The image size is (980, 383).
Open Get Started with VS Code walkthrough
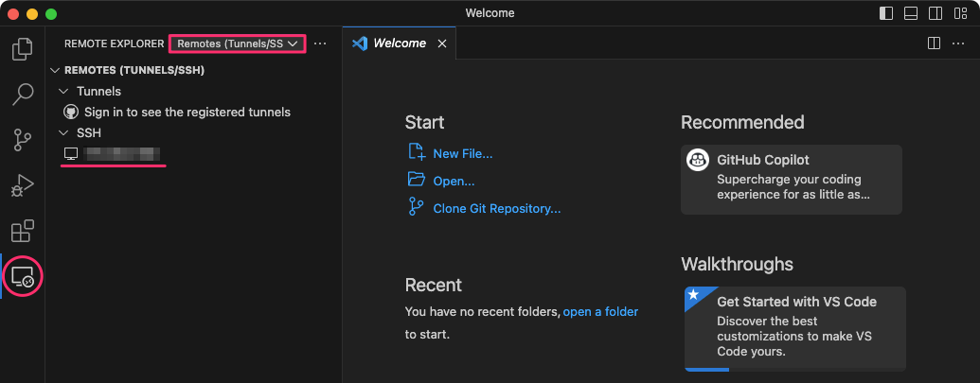795,329
